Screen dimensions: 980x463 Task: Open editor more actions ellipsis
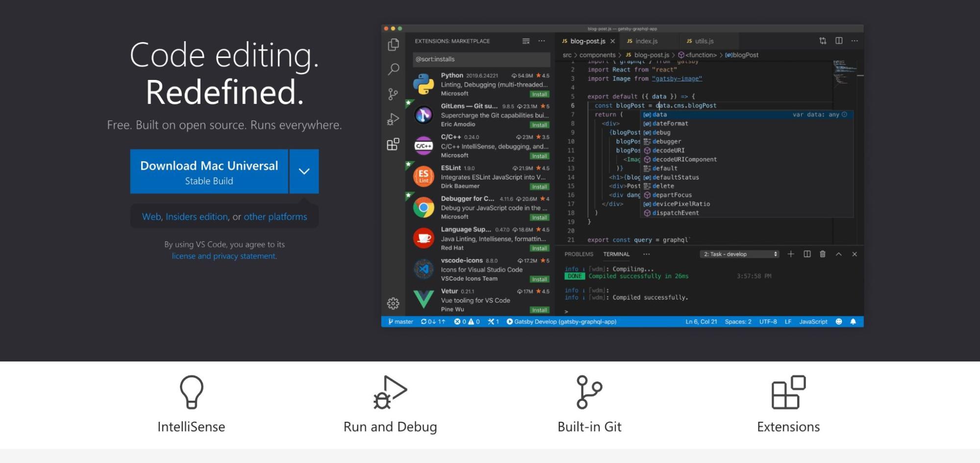(854, 41)
